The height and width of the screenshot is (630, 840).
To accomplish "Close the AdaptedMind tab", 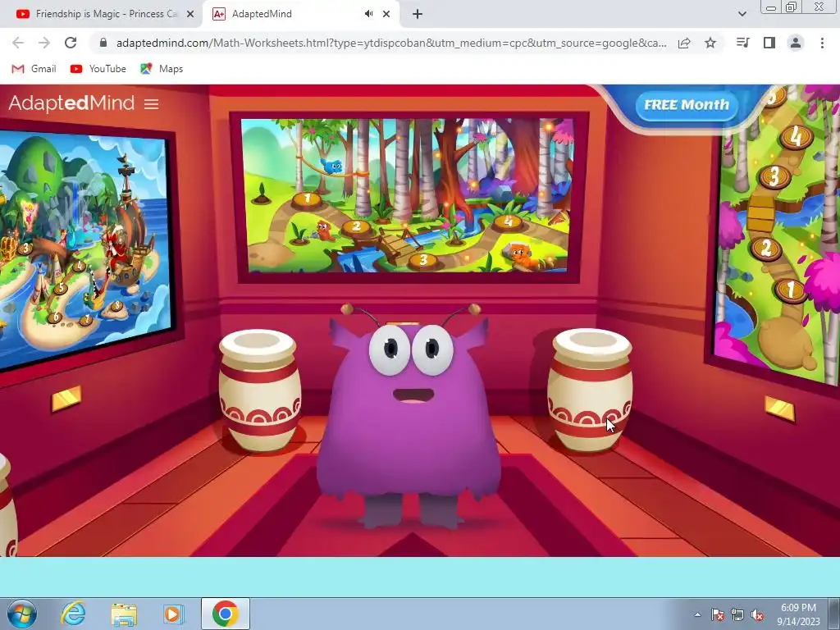I will pyautogui.click(x=386, y=15).
